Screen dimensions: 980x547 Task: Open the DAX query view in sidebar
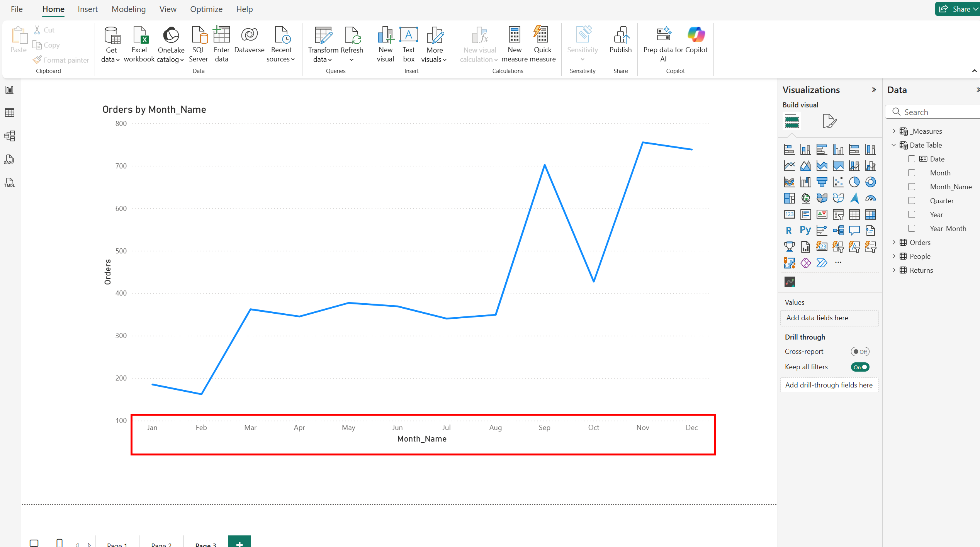point(9,159)
